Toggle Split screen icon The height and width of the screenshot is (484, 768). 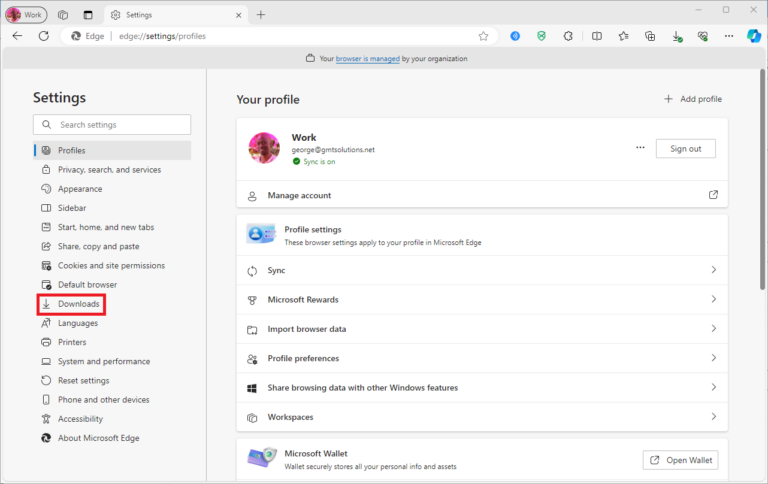click(x=597, y=36)
